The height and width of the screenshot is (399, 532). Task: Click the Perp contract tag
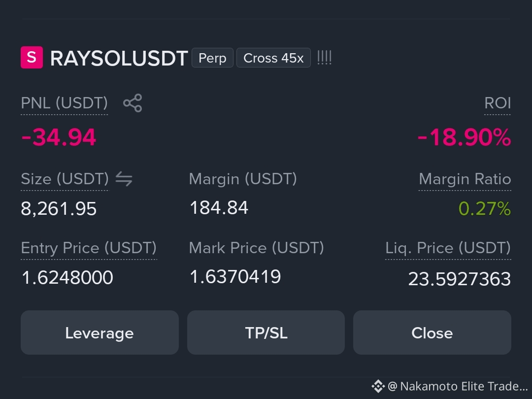(212, 58)
